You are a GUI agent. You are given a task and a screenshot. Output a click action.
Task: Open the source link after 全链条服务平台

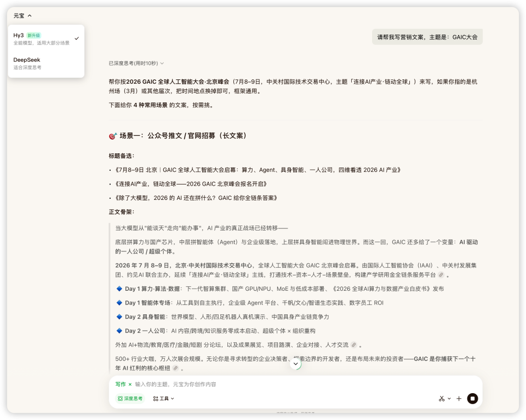tap(441, 274)
